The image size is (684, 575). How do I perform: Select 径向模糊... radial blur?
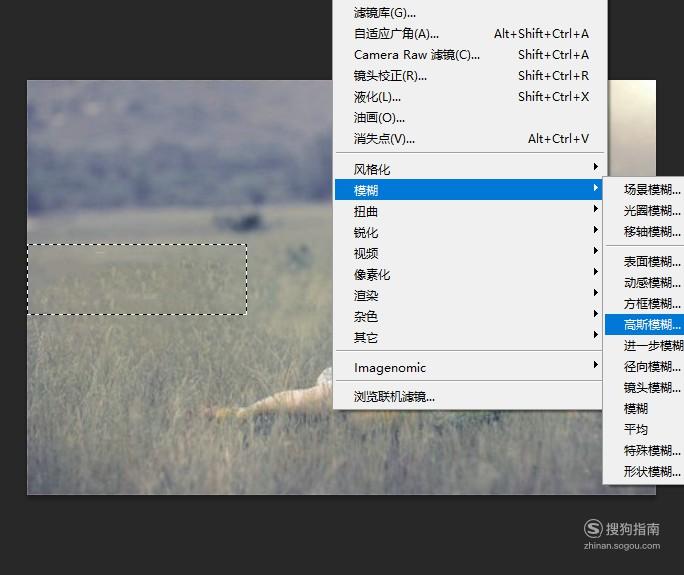click(x=644, y=366)
